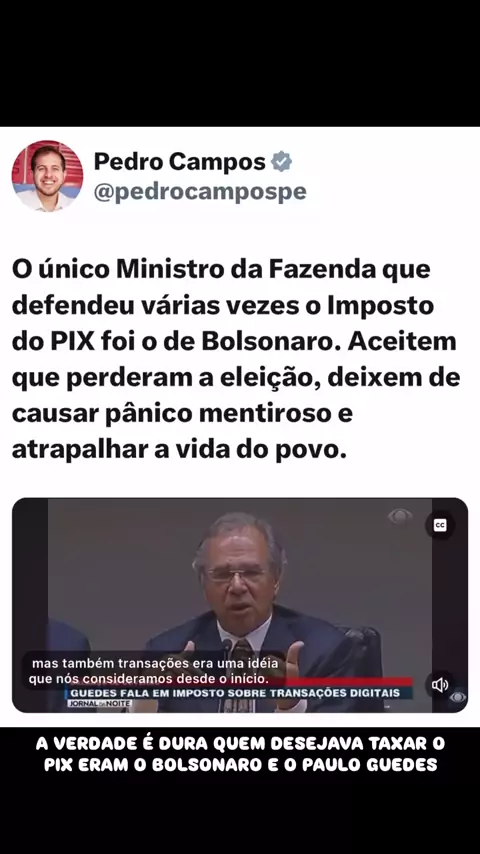
Task: Click the Band eye logo at video top
Action: click(400, 516)
